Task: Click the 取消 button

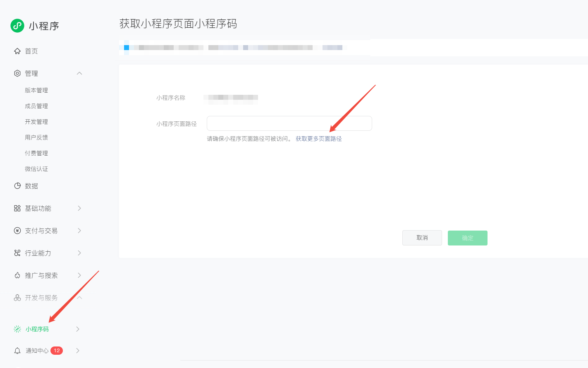Action: click(422, 238)
